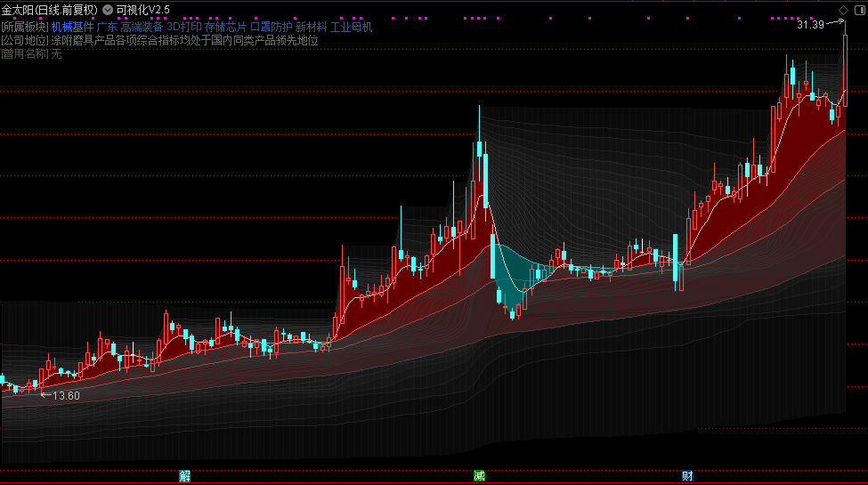Viewport: 868px width, 485px height.
Task: Select the 新材料 concept link
Action: click(311, 27)
